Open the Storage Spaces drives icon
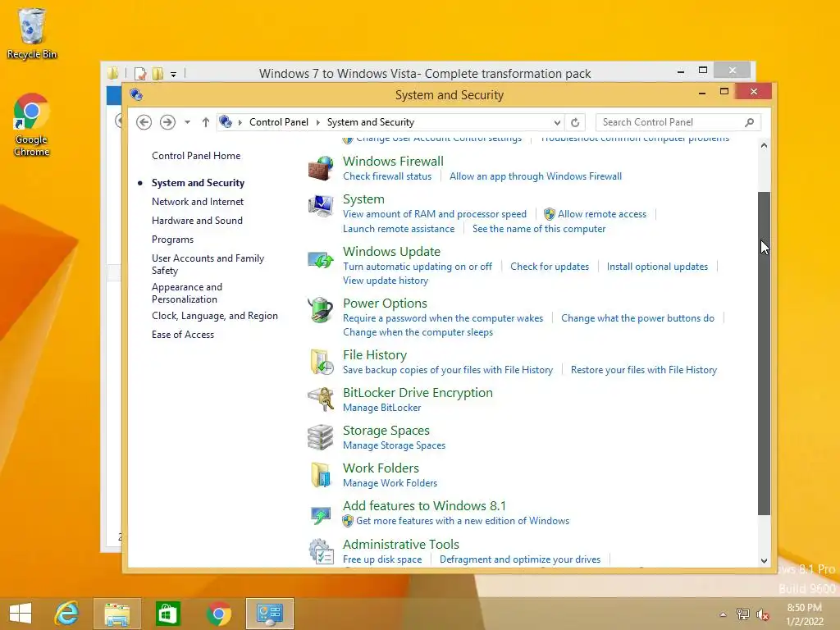The image size is (840, 630). pyautogui.click(x=321, y=437)
